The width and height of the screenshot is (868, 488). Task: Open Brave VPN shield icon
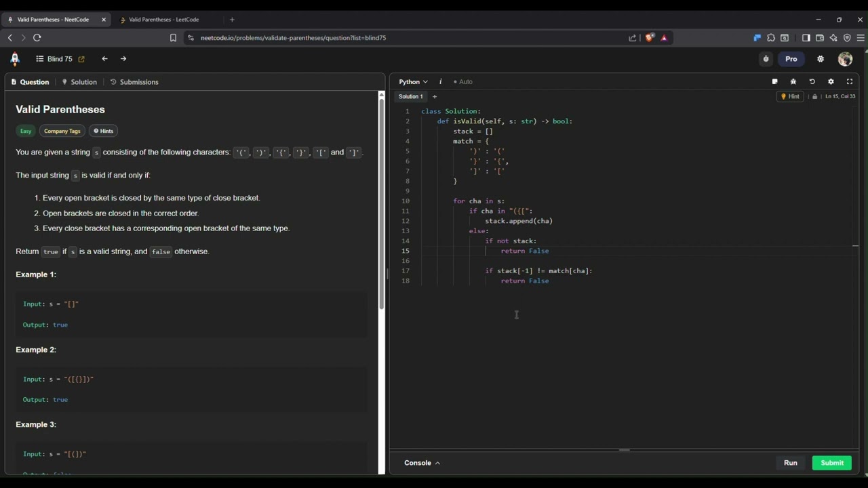[x=847, y=38]
